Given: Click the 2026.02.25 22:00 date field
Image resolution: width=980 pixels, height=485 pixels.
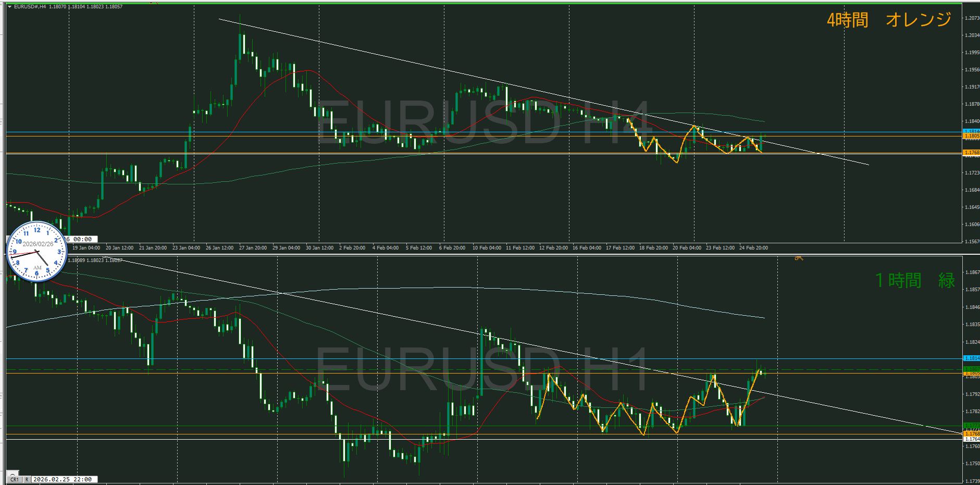Looking at the screenshot, I should pyautogui.click(x=63, y=479).
